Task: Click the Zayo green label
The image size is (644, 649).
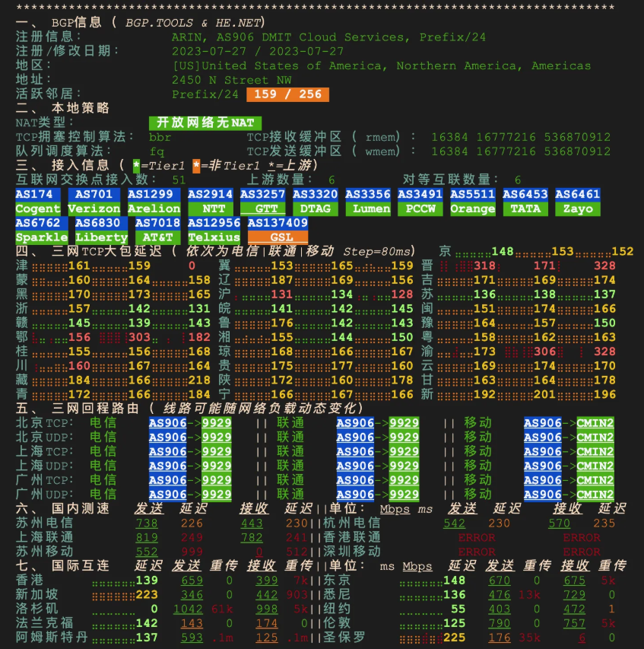Action: coord(577,208)
